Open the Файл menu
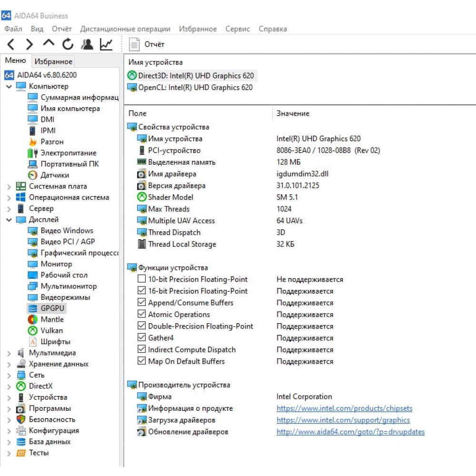This screenshot has height=476, width=476. pos(13,29)
